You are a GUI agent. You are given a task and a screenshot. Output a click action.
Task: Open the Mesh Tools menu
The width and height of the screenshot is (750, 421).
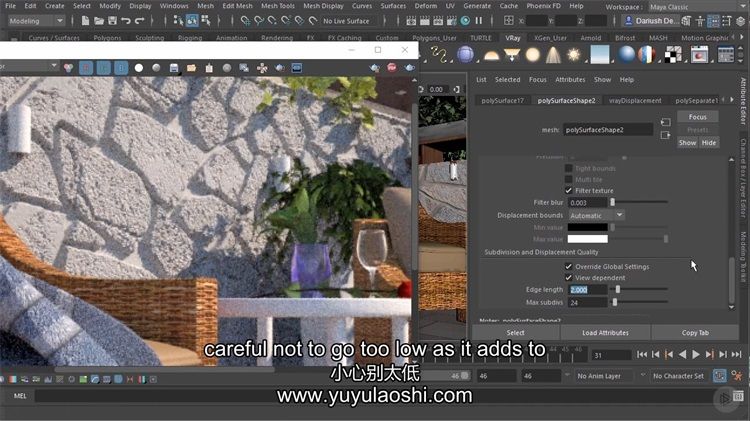coord(278,6)
